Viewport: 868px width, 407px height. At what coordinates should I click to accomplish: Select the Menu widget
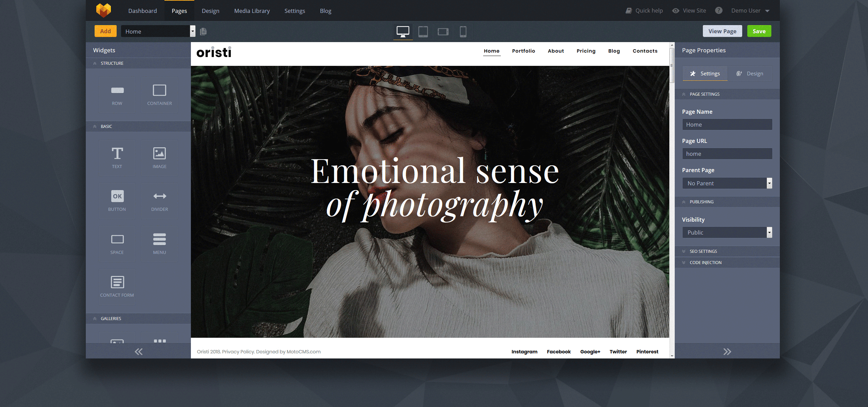(159, 244)
